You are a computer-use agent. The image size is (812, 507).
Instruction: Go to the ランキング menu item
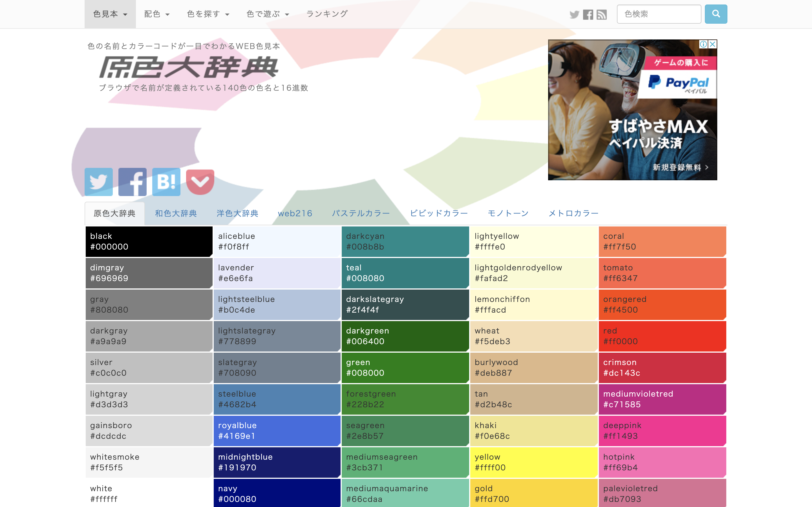pos(327,14)
